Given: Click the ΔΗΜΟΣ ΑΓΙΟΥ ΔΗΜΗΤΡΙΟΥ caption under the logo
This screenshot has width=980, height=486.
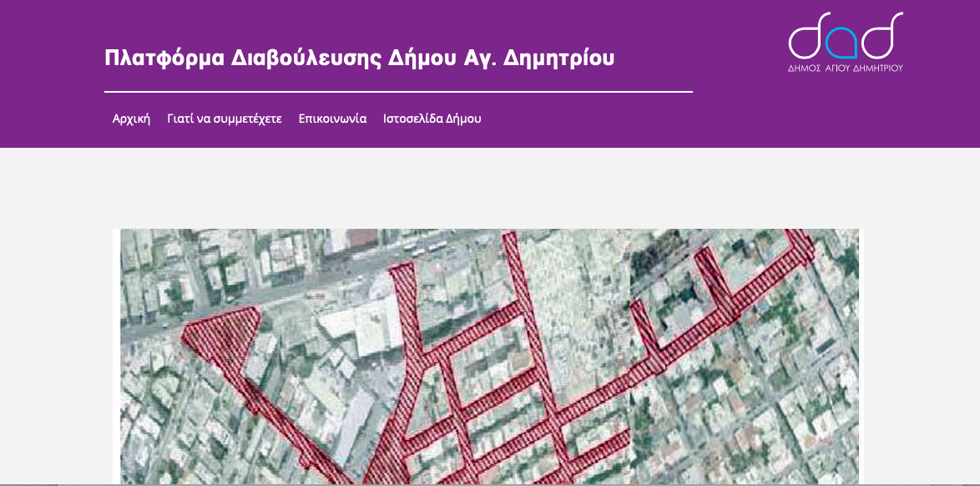Looking at the screenshot, I should (845, 68).
